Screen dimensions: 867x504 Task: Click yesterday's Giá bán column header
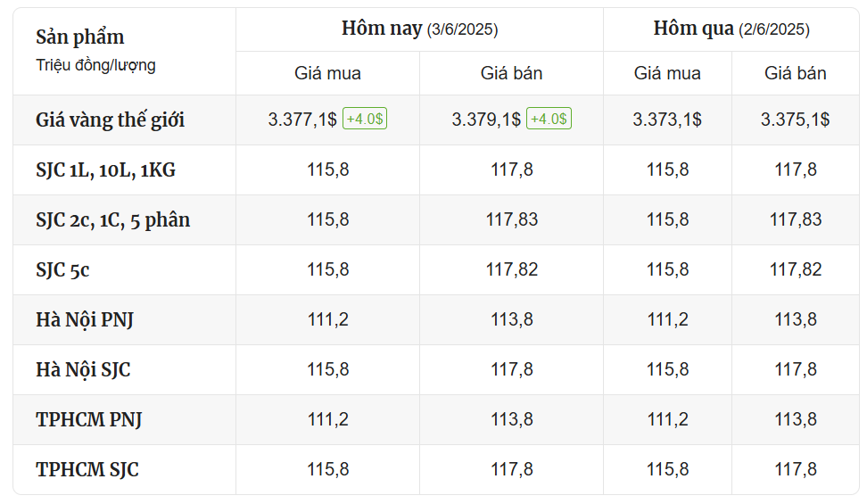click(x=795, y=73)
